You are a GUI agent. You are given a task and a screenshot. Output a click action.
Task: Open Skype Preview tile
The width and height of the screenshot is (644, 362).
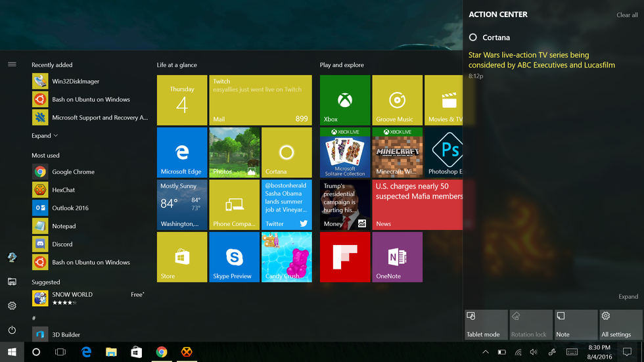[x=234, y=257]
